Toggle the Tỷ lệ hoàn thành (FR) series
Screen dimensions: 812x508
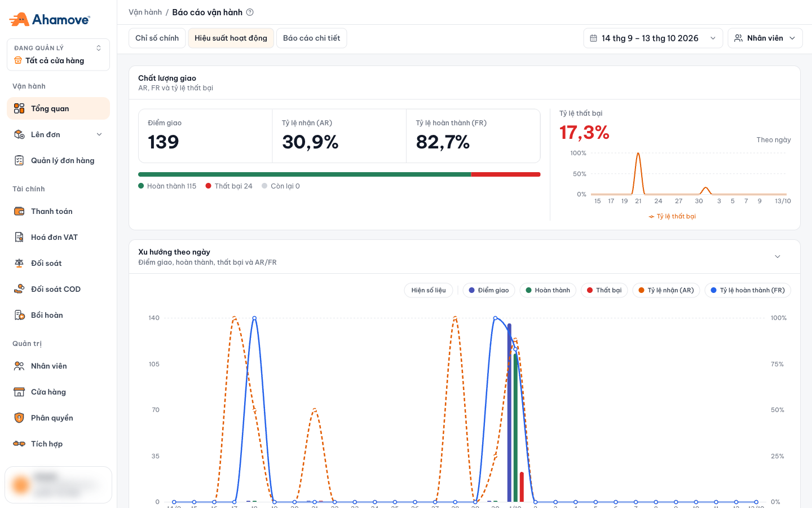coord(748,290)
